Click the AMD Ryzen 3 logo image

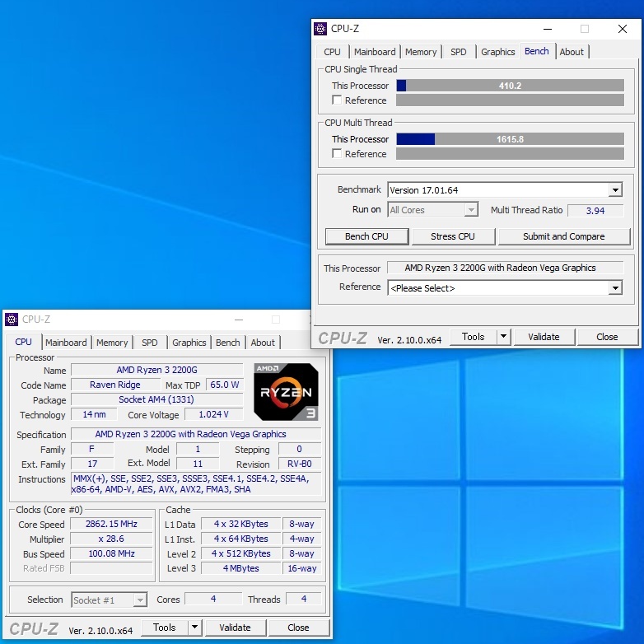[286, 392]
